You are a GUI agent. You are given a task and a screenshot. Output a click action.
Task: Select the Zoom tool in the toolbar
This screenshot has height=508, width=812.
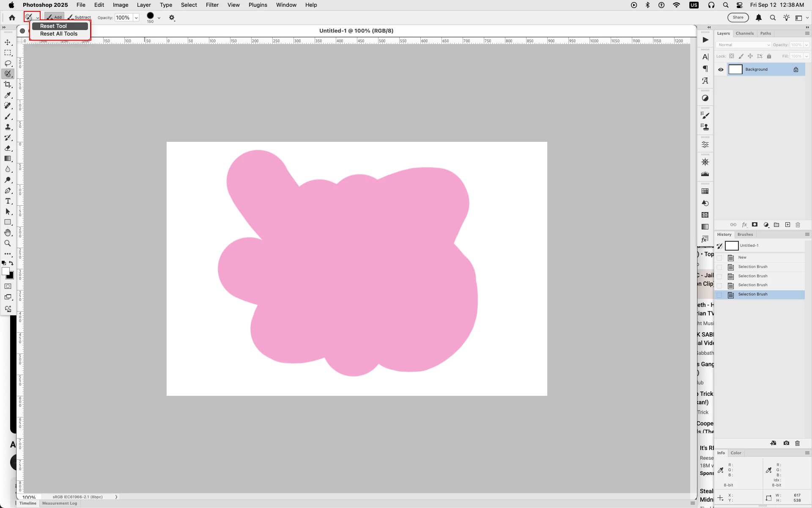[8, 243]
